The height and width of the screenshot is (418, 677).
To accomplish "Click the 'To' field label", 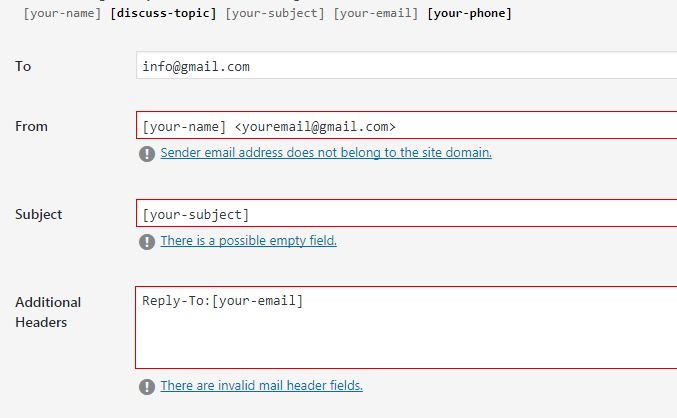I will 23,66.
